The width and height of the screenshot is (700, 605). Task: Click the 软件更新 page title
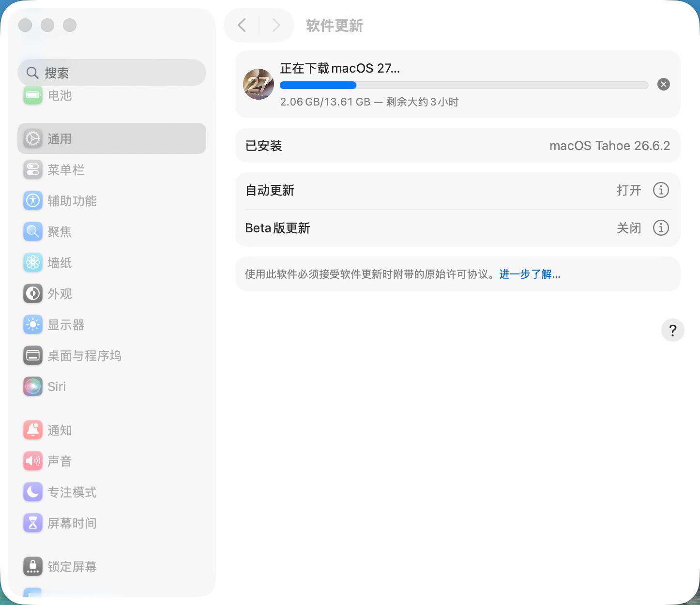point(335,26)
